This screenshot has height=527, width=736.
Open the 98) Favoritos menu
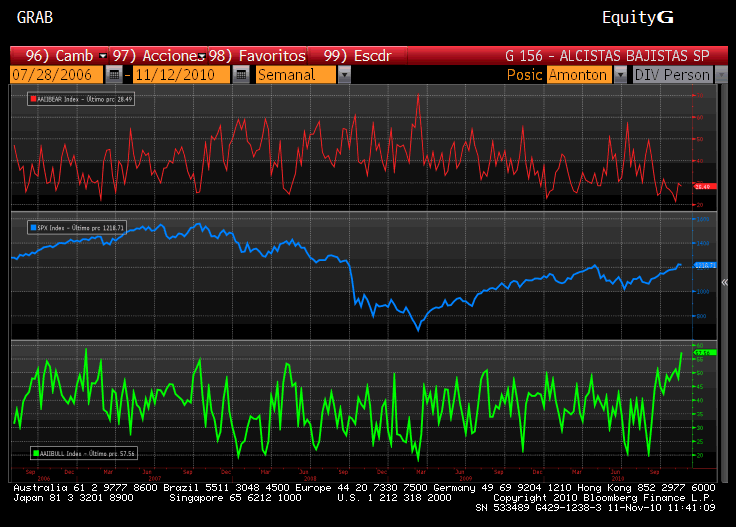click(257, 56)
